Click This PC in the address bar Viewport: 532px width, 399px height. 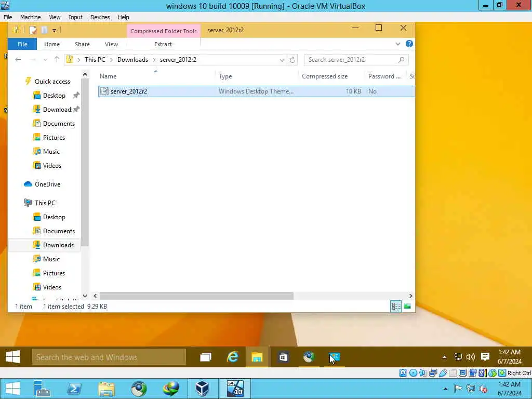(95, 60)
